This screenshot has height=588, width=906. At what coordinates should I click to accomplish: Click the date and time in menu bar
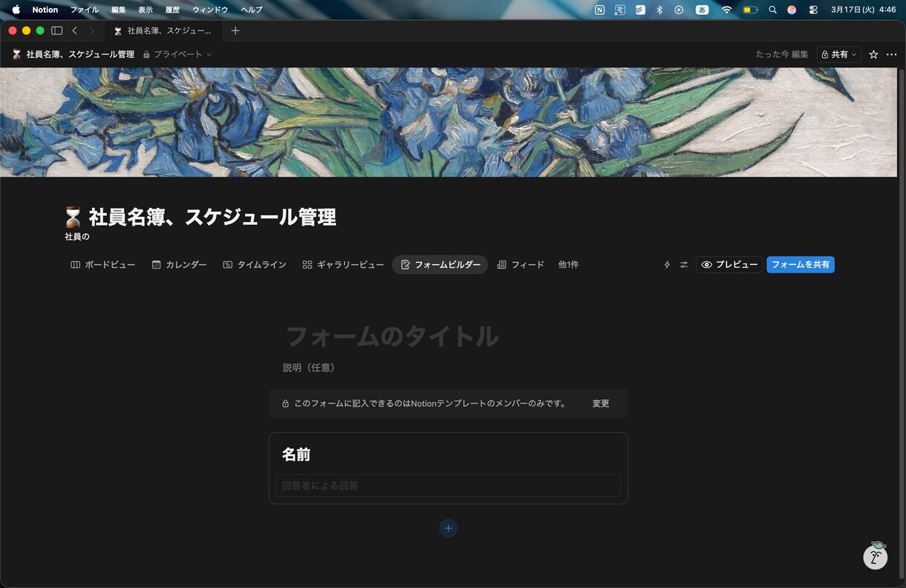pos(864,10)
